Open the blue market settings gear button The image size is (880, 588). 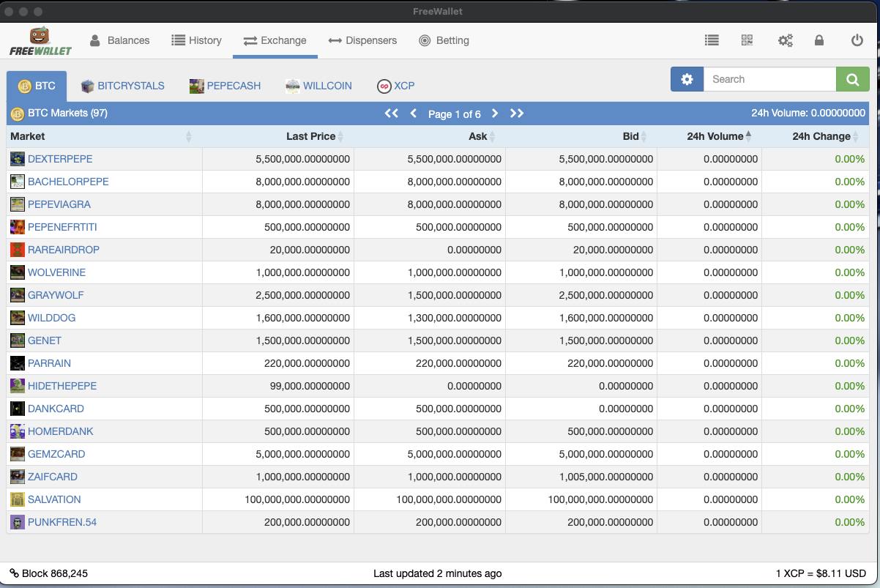[687, 79]
